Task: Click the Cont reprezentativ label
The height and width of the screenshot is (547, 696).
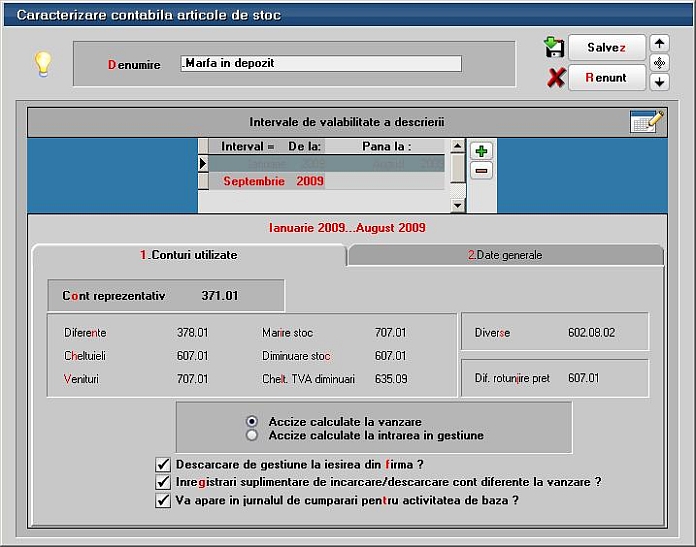Action: coord(114,296)
